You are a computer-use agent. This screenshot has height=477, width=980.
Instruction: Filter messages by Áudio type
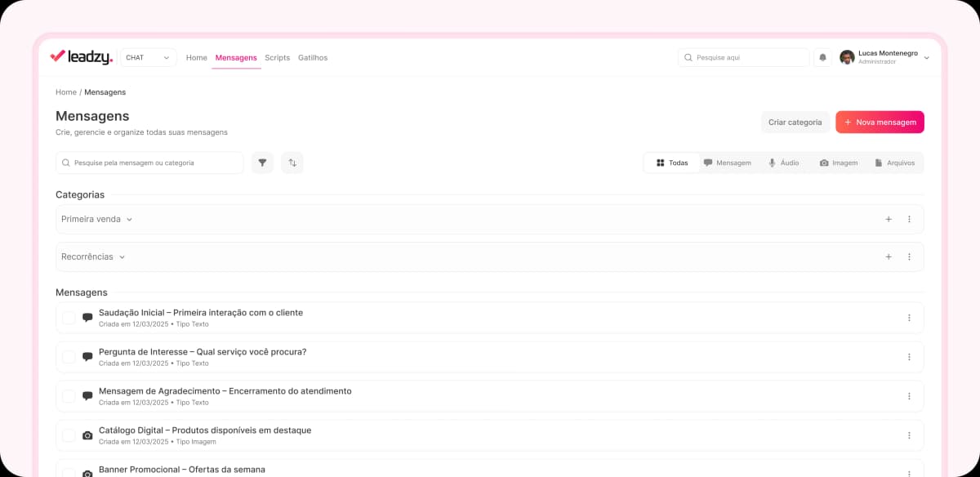click(785, 163)
